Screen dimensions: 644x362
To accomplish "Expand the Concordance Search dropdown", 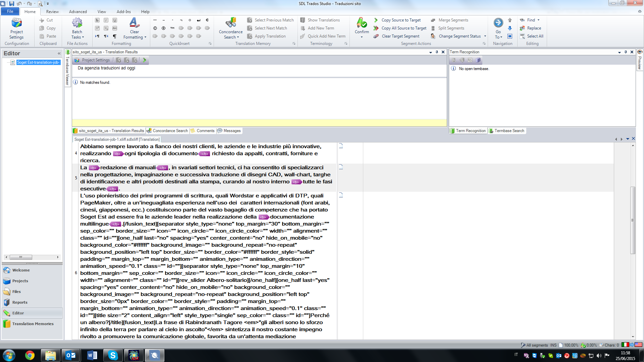I will click(x=238, y=38).
